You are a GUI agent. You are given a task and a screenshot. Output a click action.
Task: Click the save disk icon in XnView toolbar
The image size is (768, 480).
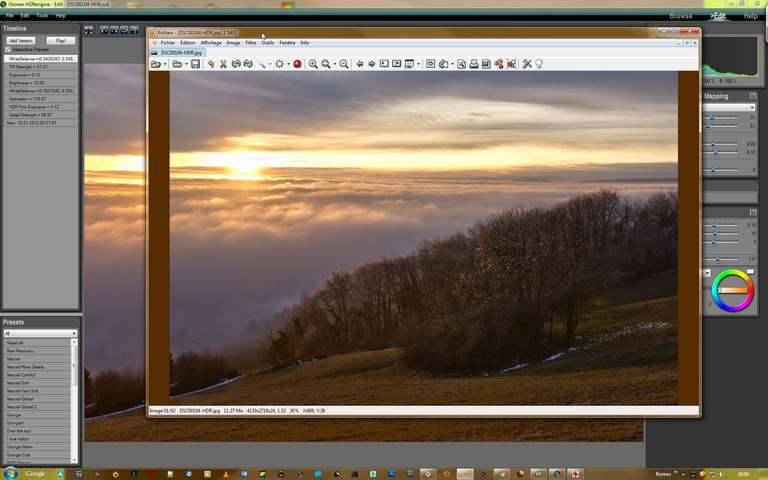coord(195,64)
